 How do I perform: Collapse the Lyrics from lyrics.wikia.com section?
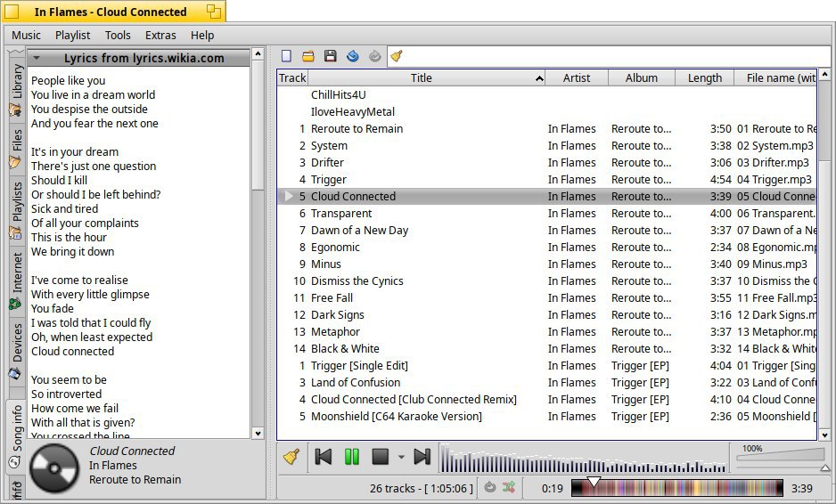coord(37,58)
